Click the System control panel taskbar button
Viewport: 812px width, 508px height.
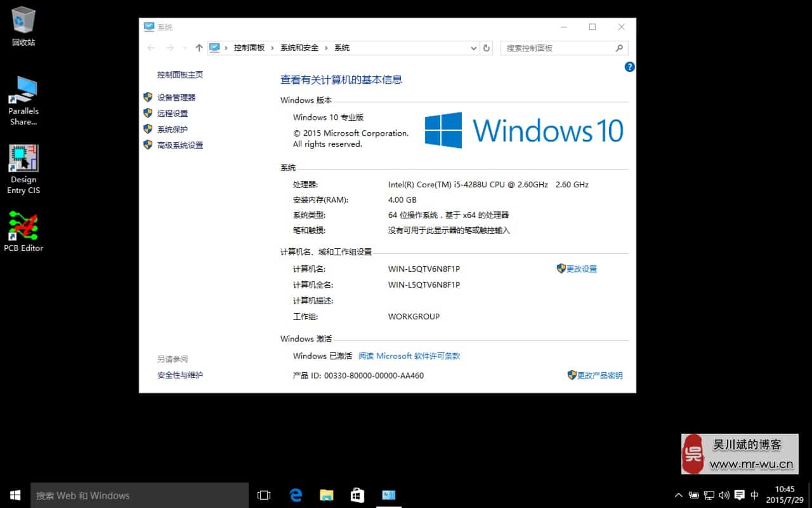click(389, 495)
